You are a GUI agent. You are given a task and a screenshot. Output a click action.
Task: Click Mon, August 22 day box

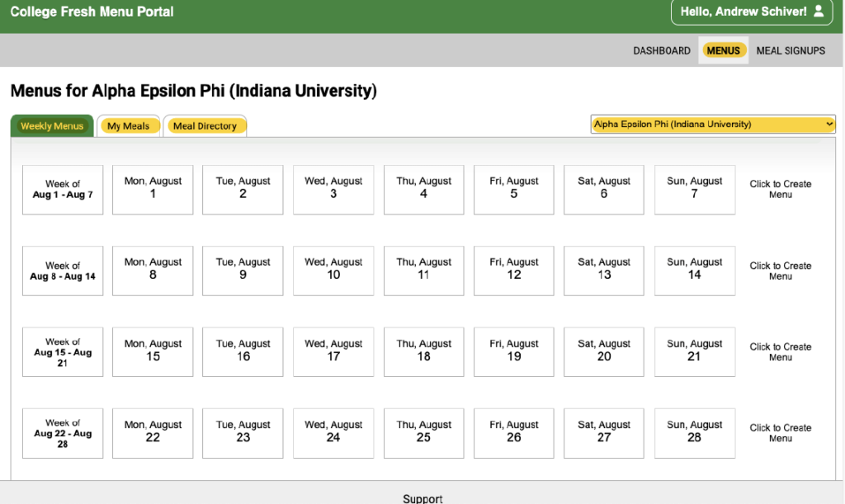[x=153, y=433]
